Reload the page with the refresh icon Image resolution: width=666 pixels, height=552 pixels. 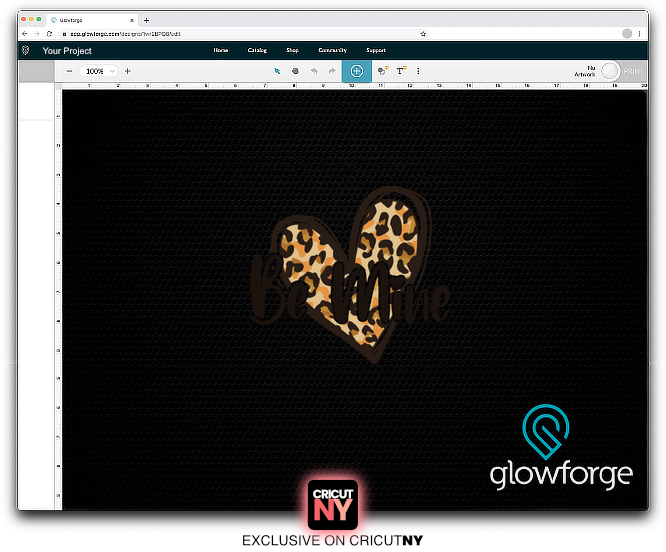tap(49, 34)
